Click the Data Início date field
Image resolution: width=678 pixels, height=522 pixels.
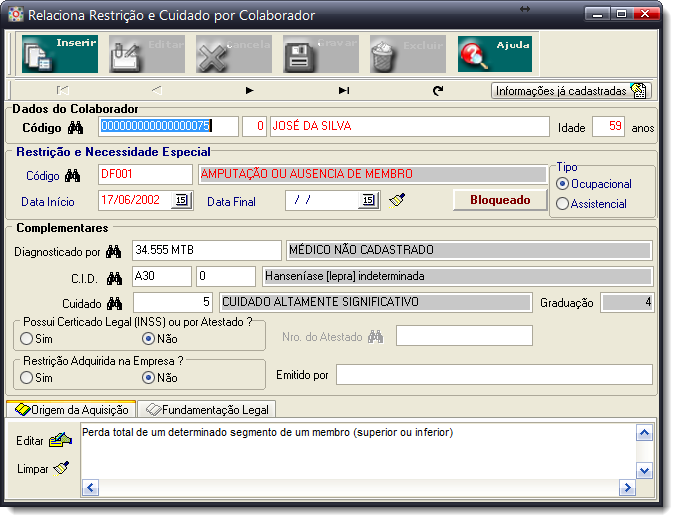tap(135, 200)
